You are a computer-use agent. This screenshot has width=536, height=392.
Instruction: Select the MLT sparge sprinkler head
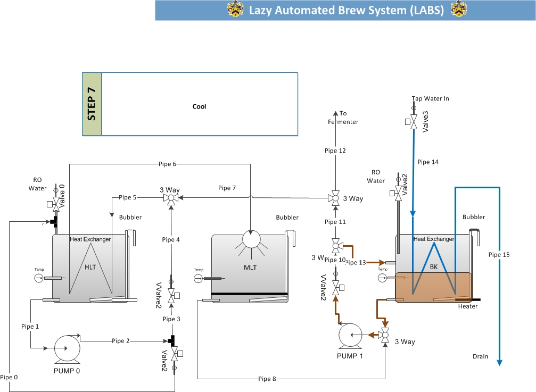pyautogui.click(x=251, y=240)
